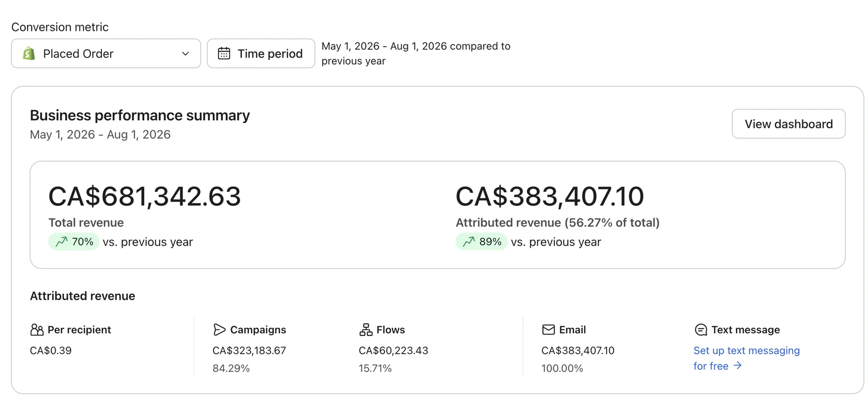Click the CA$0.39 per recipient value

50,351
